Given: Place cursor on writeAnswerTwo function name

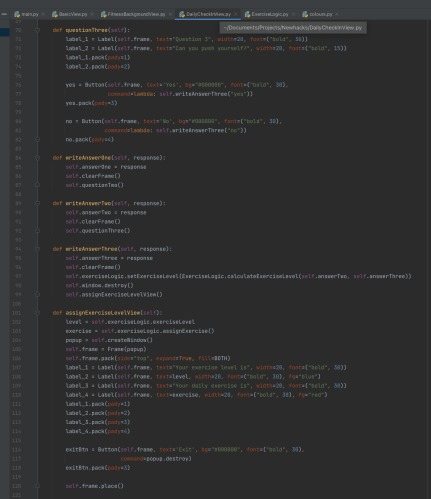Looking at the screenshot, I should (x=88, y=203).
